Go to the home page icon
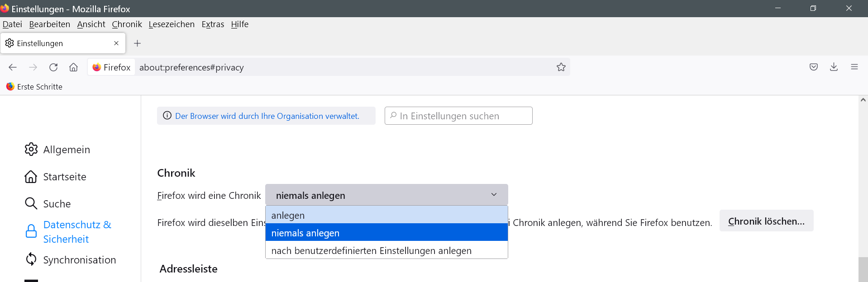Screen dimensions: 868x282 (73, 67)
